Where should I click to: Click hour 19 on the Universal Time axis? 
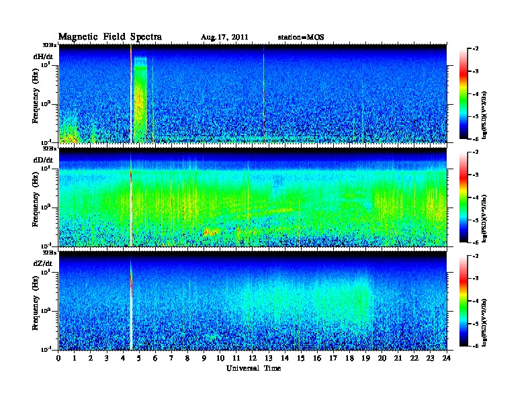tap(365, 358)
